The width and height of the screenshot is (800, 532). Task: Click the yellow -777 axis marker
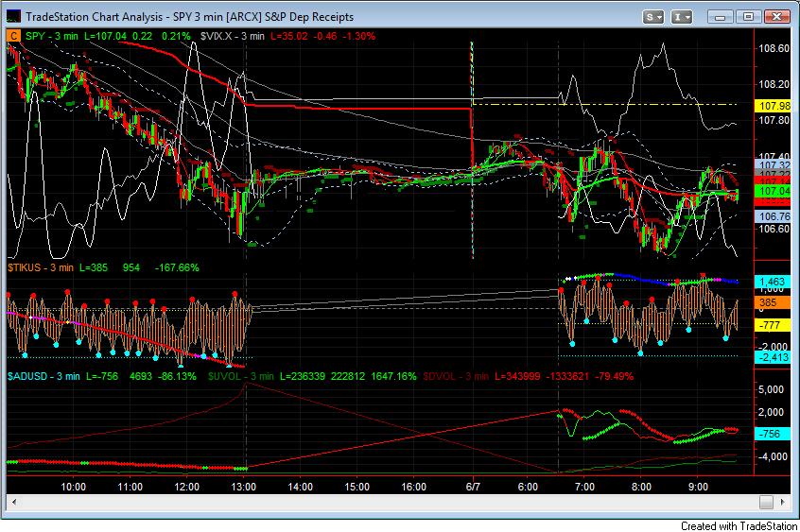tap(773, 325)
